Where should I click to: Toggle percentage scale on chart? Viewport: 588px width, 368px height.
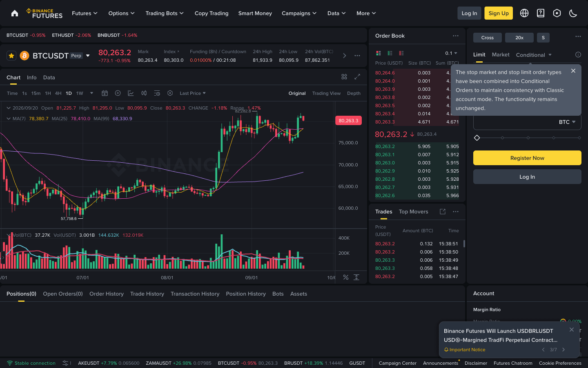pyautogui.click(x=346, y=277)
